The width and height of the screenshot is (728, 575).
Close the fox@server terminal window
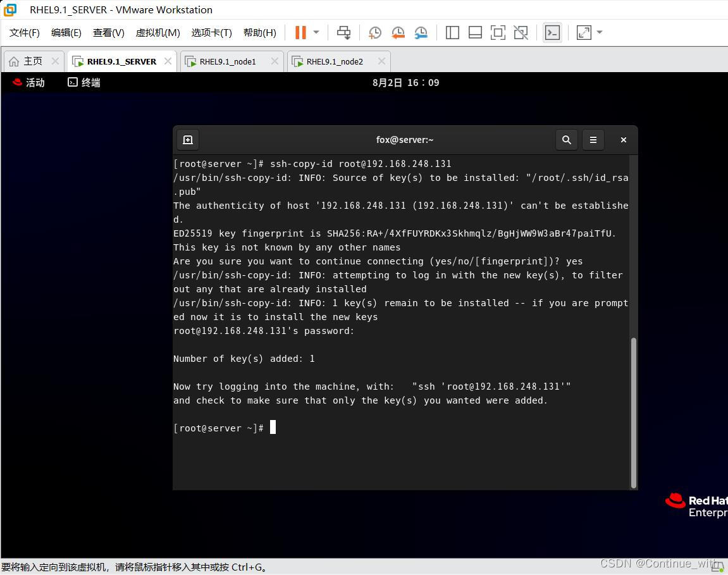(624, 140)
